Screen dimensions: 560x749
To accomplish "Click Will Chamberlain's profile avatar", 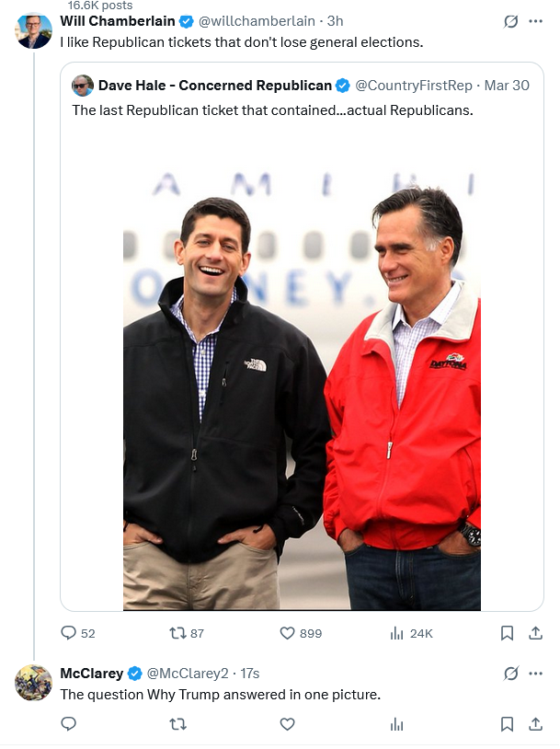I will [34, 31].
